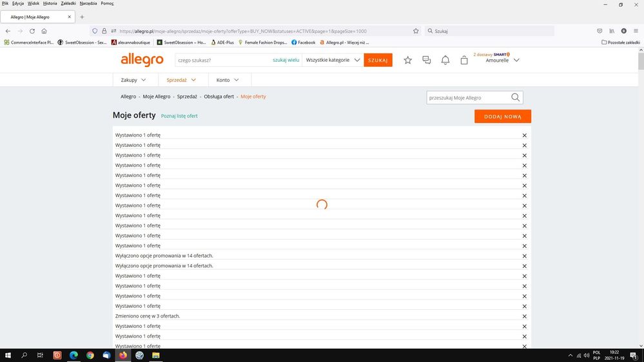Open the Wszystkie kategorie dropdown
The image size is (644, 362).
333,60
